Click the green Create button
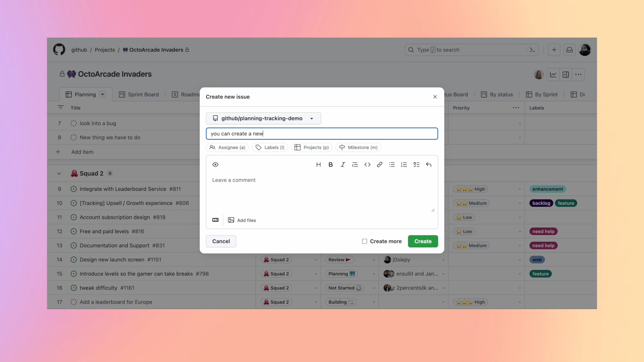The height and width of the screenshot is (362, 644). pyautogui.click(x=422, y=241)
